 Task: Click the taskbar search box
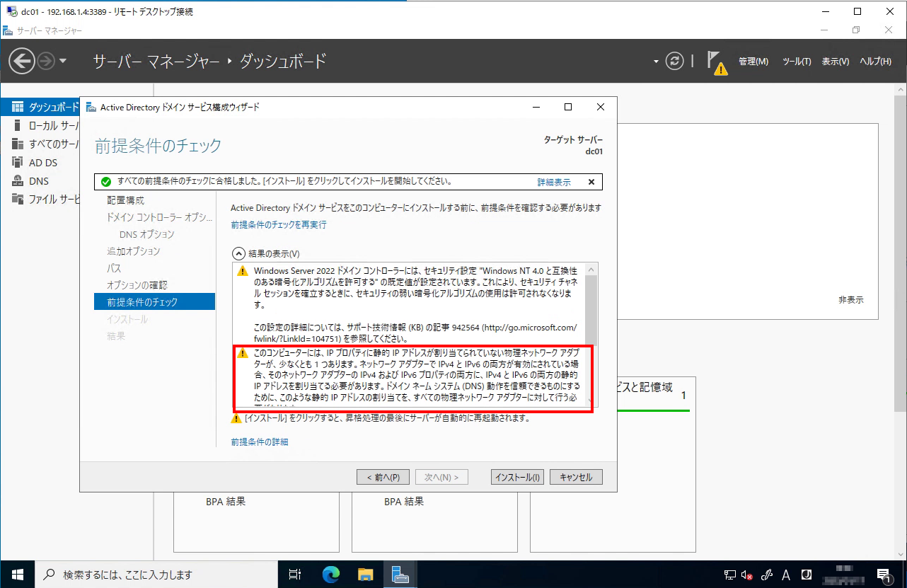click(x=156, y=574)
